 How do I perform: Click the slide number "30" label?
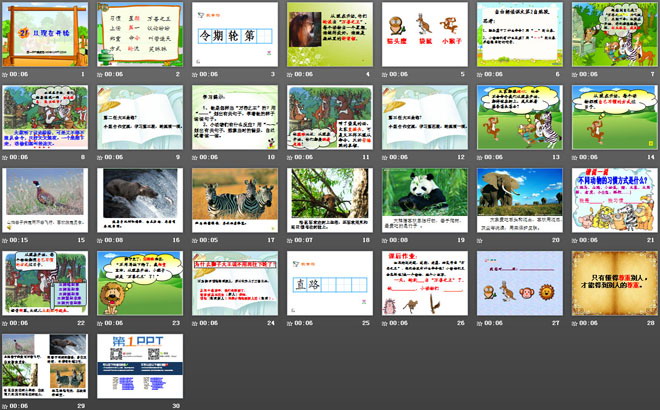[x=176, y=406]
